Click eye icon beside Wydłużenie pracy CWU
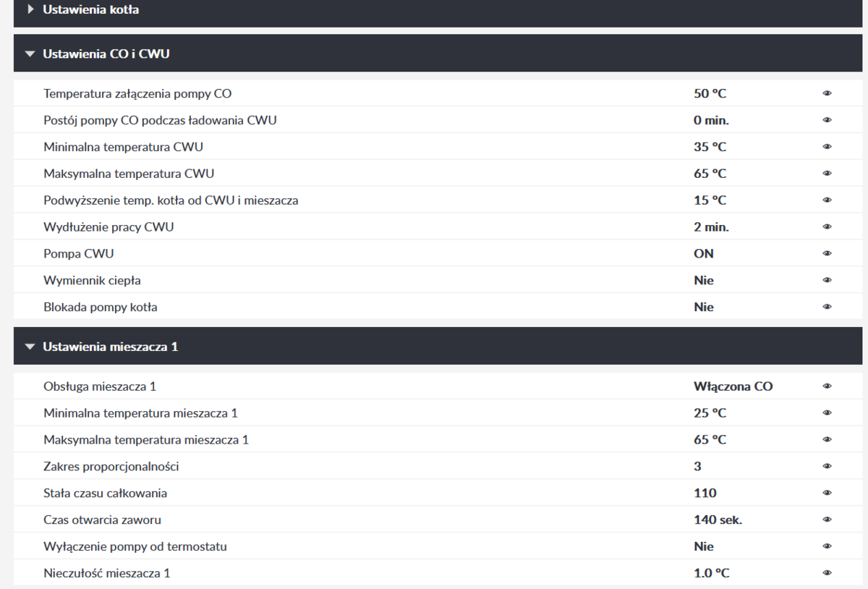Screen dimensions: 868x589 coord(827,227)
